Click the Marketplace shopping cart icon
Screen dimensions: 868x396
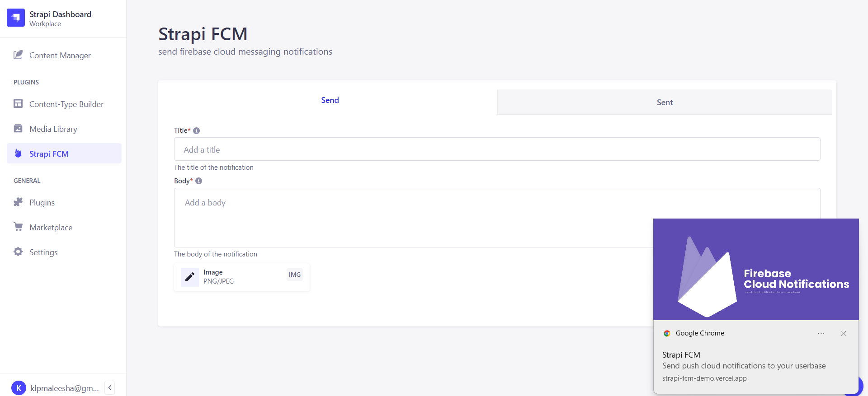point(18,227)
